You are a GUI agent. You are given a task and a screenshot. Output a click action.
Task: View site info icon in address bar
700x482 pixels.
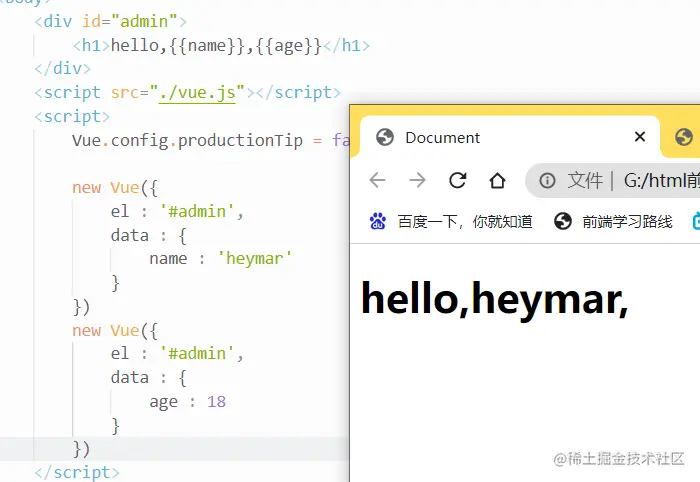547,181
